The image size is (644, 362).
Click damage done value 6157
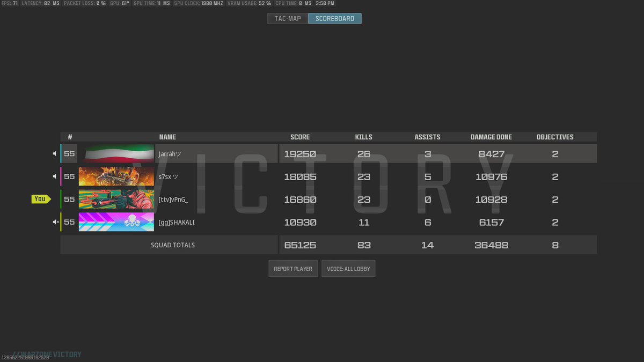(x=491, y=222)
